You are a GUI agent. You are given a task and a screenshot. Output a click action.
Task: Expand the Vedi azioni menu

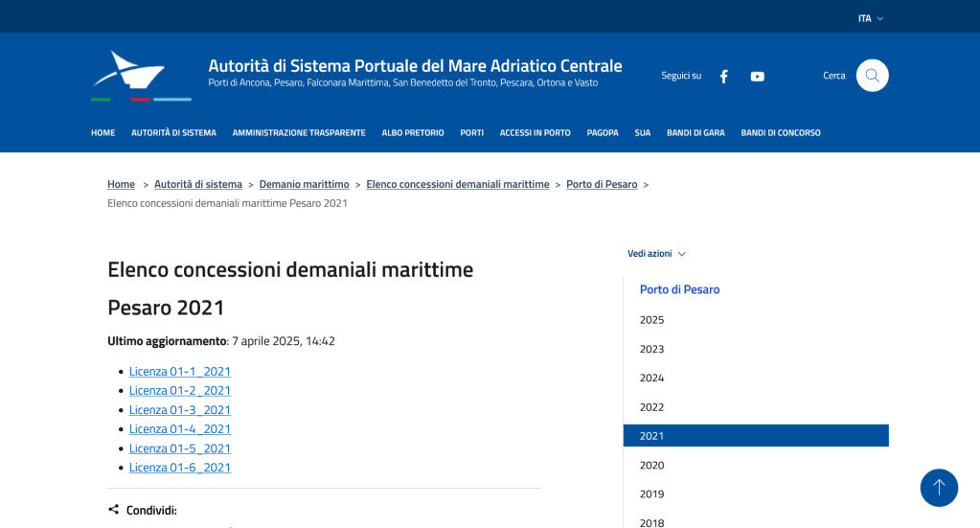pos(656,254)
